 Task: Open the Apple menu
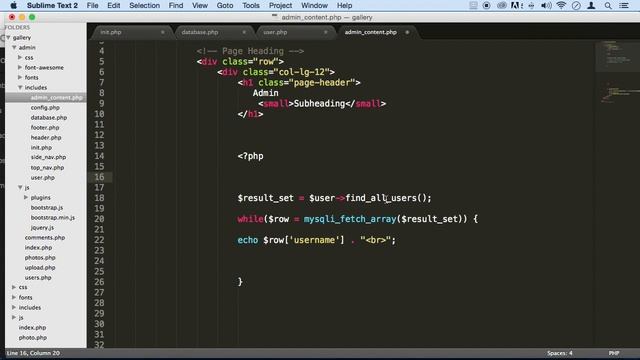(13, 5)
